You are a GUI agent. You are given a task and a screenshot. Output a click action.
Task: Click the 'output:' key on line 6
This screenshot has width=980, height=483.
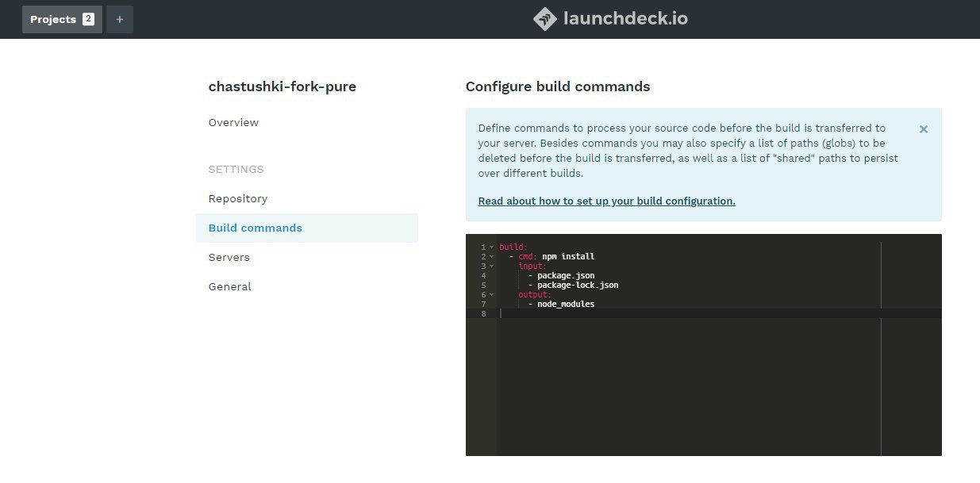pos(535,295)
